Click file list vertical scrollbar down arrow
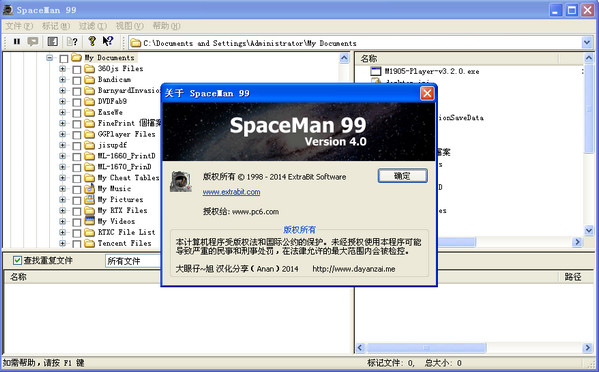Screen dimensions: 599x372 point(589,230)
